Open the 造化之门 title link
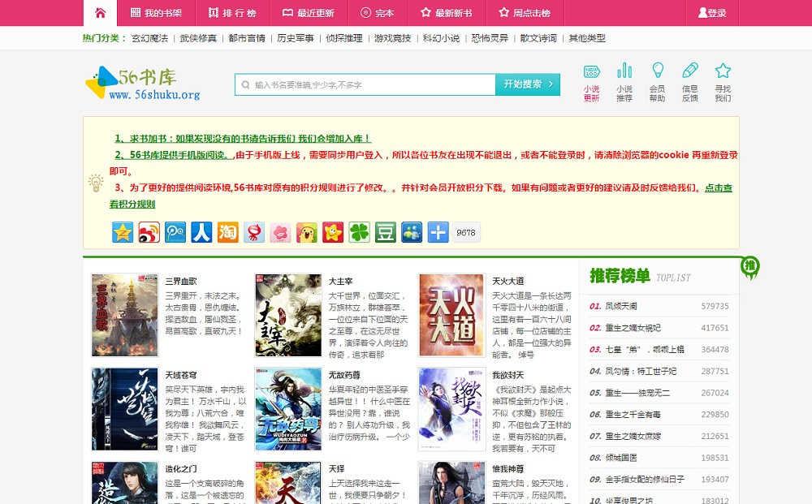This screenshot has height=504, width=812. (181, 469)
